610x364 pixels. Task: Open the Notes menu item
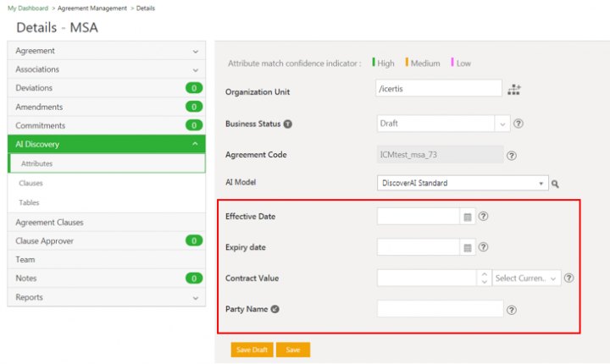click(x=106, y=278)
